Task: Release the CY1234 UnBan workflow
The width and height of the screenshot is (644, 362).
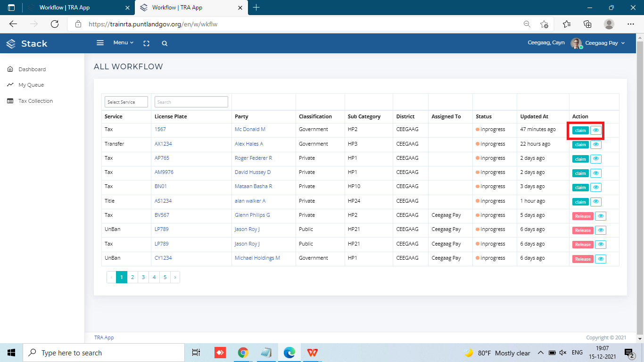Action: tap(583, 259)
